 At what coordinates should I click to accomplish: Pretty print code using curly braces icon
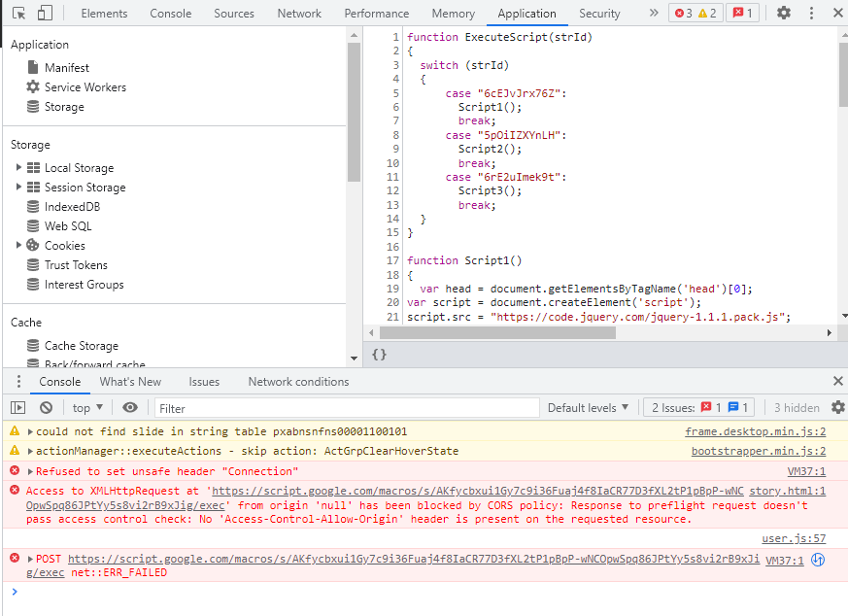click(380, 355)
